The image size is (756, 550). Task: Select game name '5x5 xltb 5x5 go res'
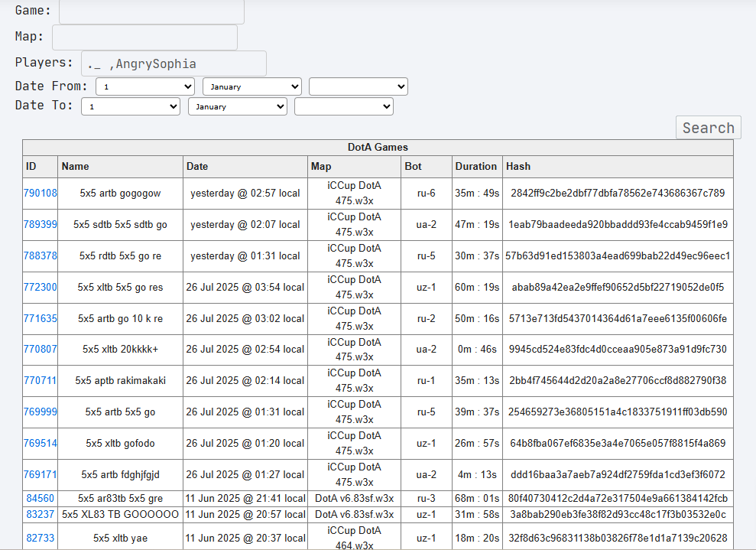tap(120, 288)
